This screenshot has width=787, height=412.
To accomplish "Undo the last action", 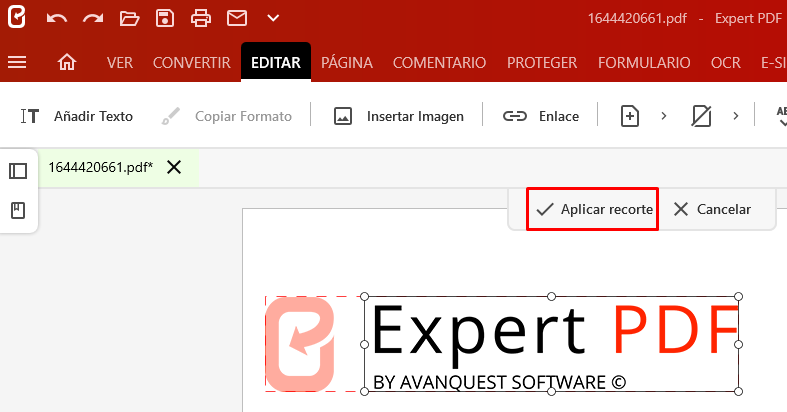I will pos(57,19).
